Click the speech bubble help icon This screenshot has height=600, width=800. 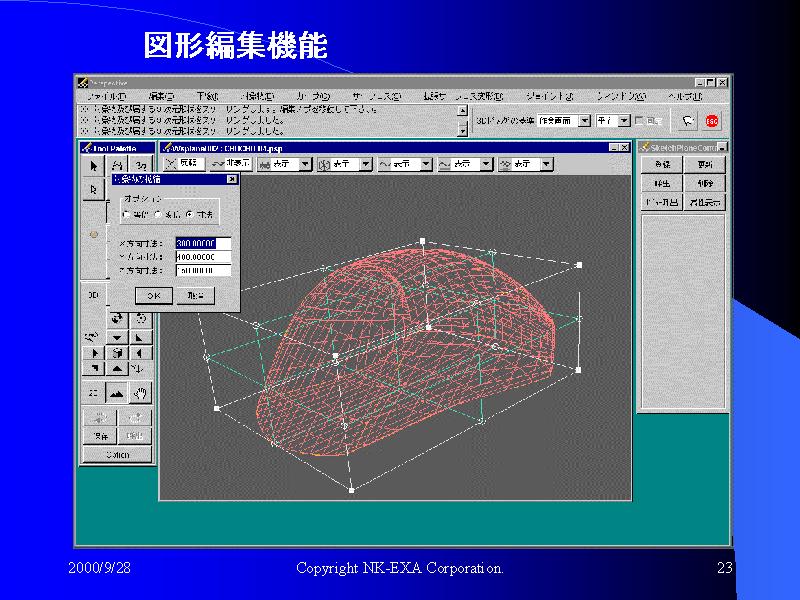[x=688, y=121]
